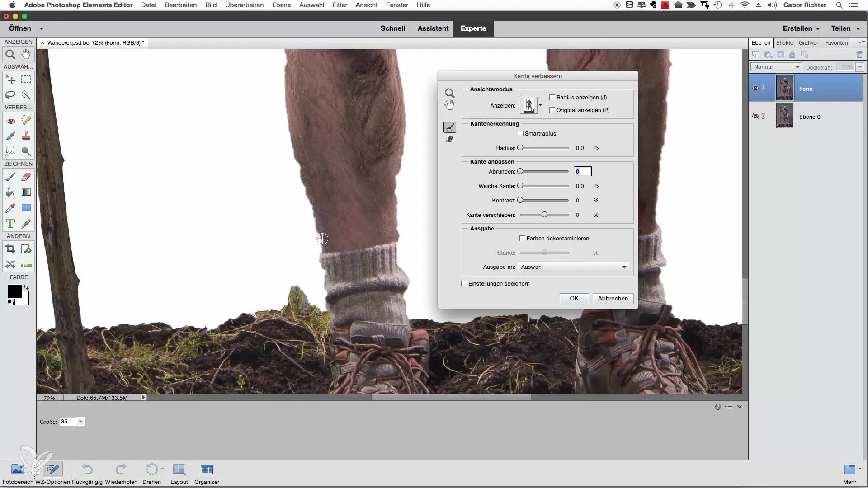
Task: Open the Größe brush size dropdown
Action: pos(80,422)
